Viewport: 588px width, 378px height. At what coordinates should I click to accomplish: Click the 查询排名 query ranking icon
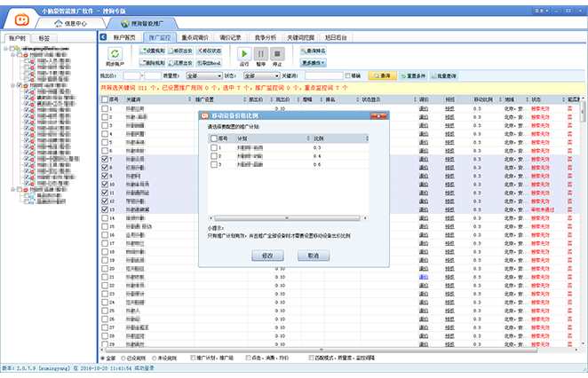(x=319, y=51)
